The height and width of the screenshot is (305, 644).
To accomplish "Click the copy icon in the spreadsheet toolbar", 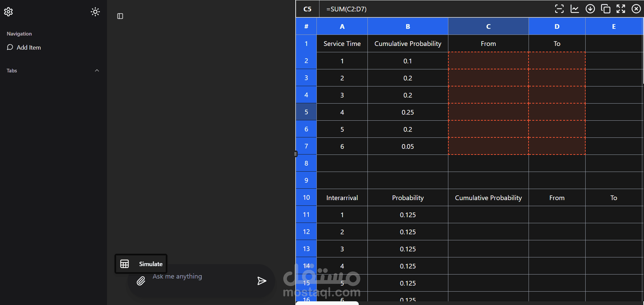I will (605, 9).
